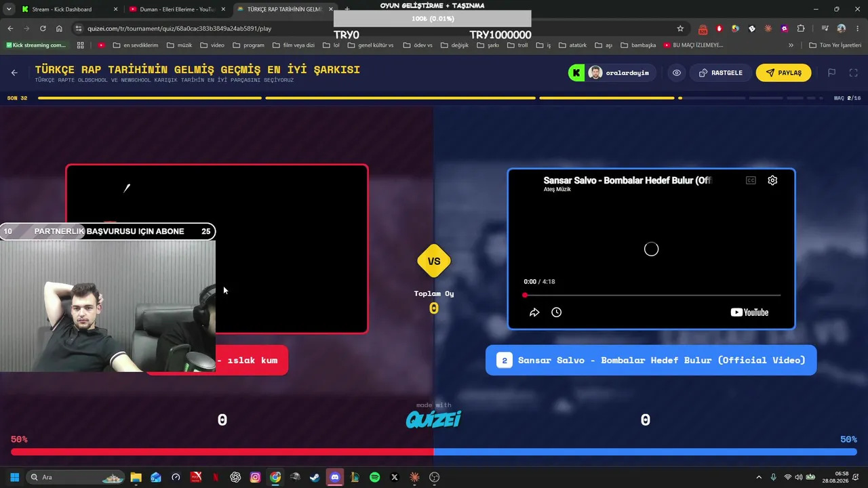Go to browser home page
Image resolution: width=868 pixels, height=488 pixels.
click(59, 28)
